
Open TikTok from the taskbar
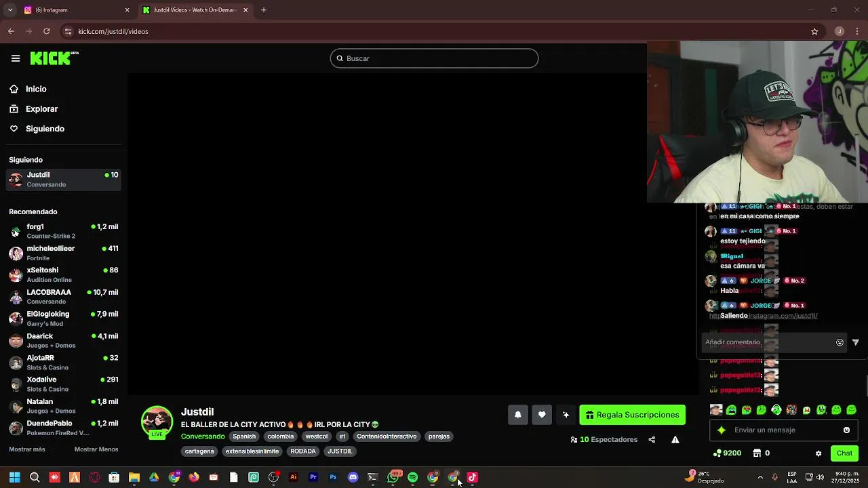[x=473, y=477]
